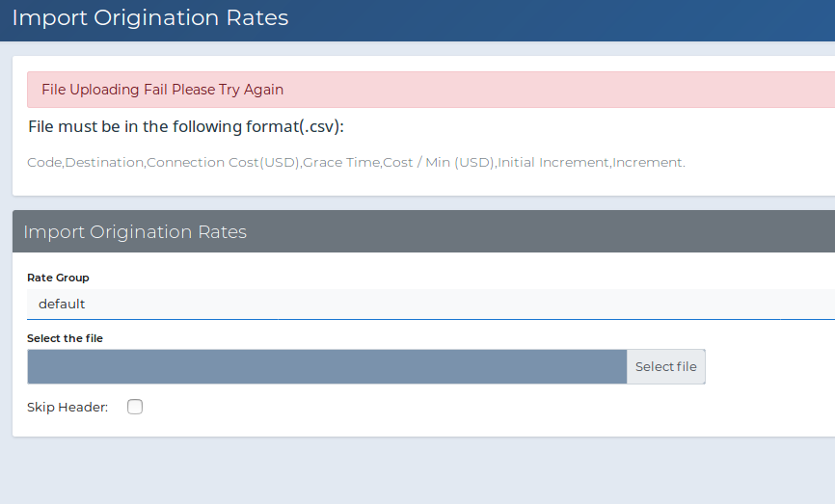This screenshot has width=835, height=504.
Task: Enable the Skip Header checkbox
Action: (135, 407)
